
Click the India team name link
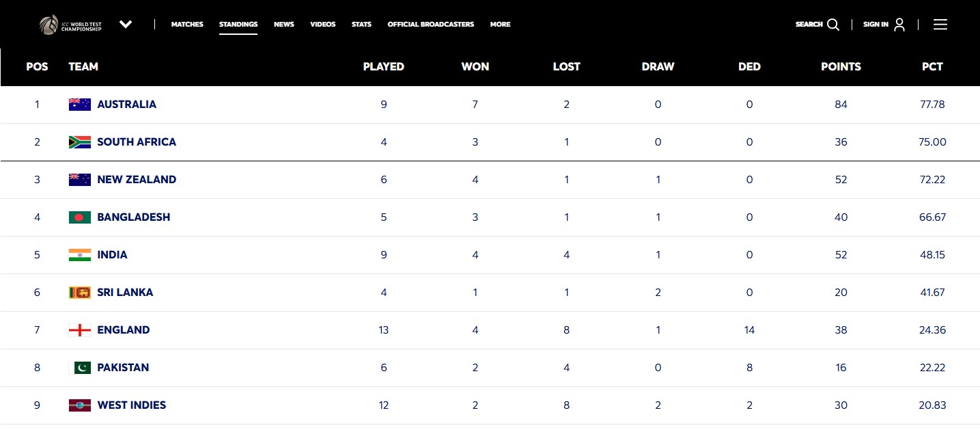[112, 255]
